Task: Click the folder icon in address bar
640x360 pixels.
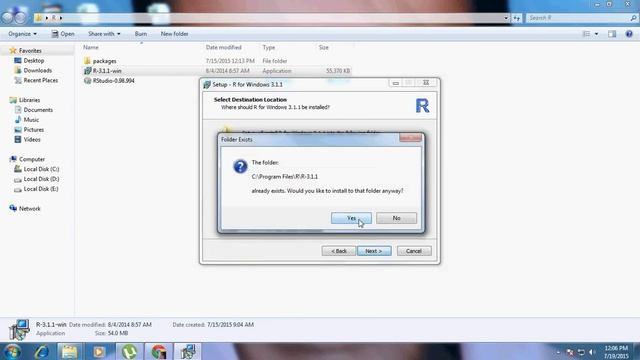Action: [39, 18]
